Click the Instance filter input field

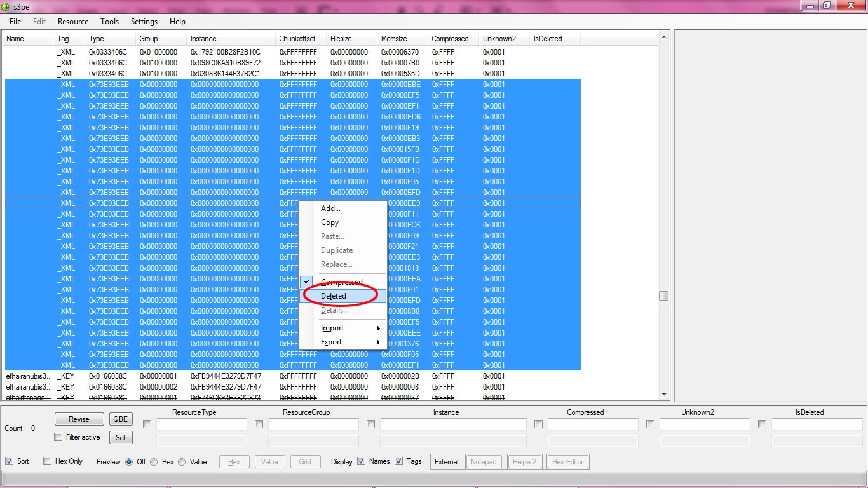[452, 424]
